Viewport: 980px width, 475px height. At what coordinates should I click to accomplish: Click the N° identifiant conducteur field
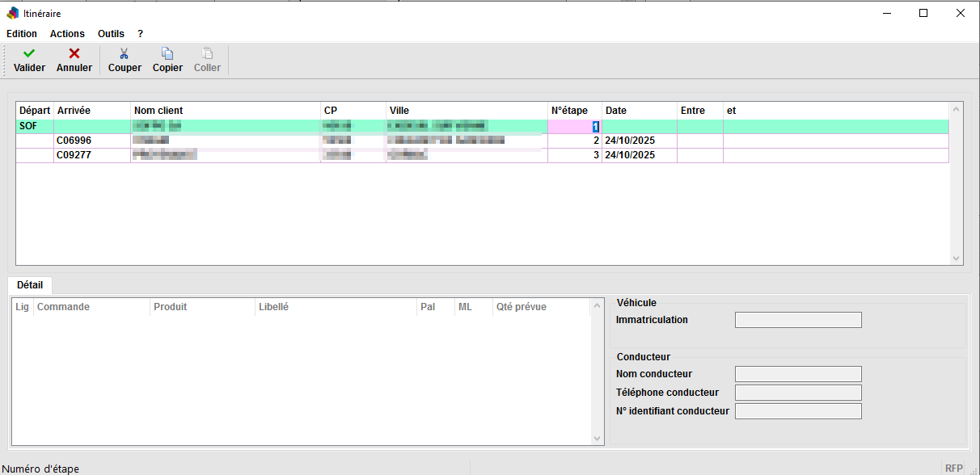coord(797,411)
